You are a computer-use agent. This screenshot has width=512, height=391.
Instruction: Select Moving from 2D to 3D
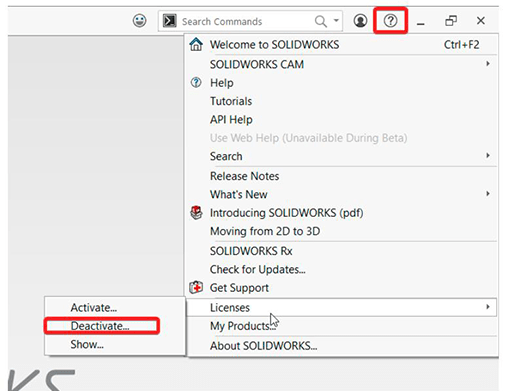point(342,231)
